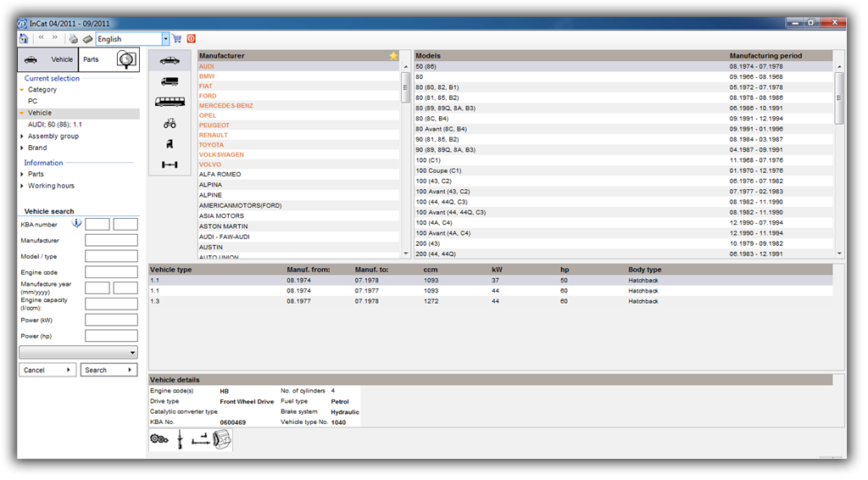Select the bus category icon
Screen dimensions: 868x480
(x=170, y=102)
